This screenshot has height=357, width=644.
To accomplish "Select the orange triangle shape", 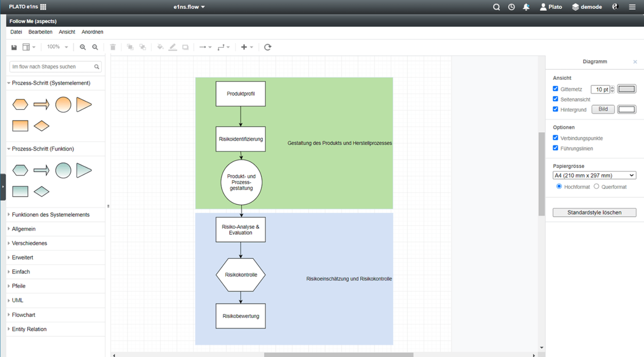I will click(83, 105).
